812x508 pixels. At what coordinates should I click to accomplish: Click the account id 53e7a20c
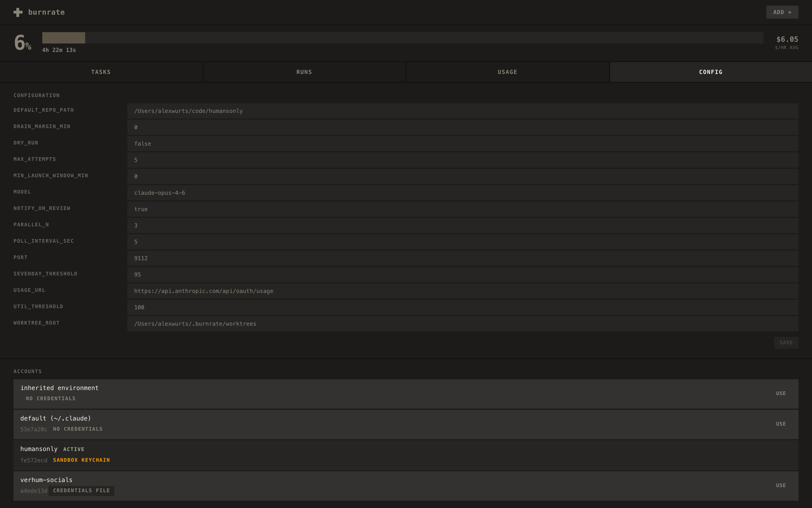coord(34,429)
